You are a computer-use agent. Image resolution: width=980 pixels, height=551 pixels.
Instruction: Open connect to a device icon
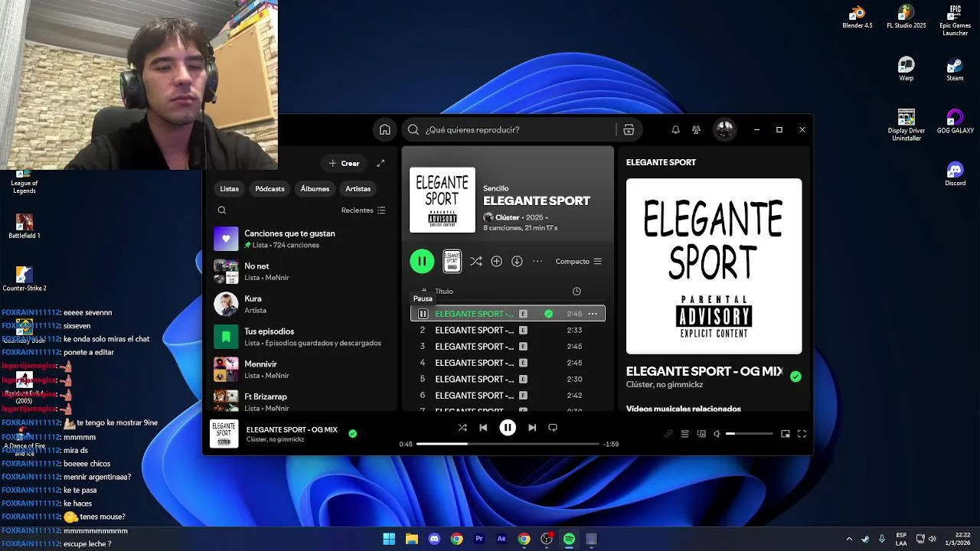701,434
